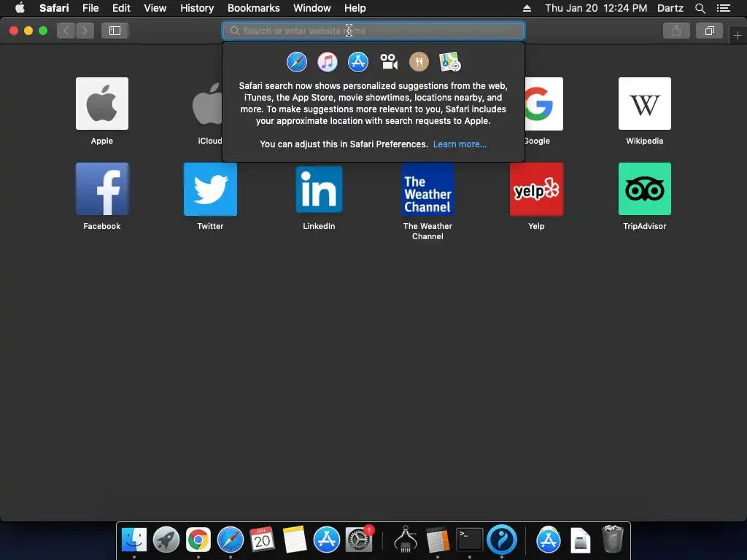Image resolution: width=747 pixels, height=560 pixels.
Task: Go forward with the toolbar forward arrow
Action: coord(85,31)
